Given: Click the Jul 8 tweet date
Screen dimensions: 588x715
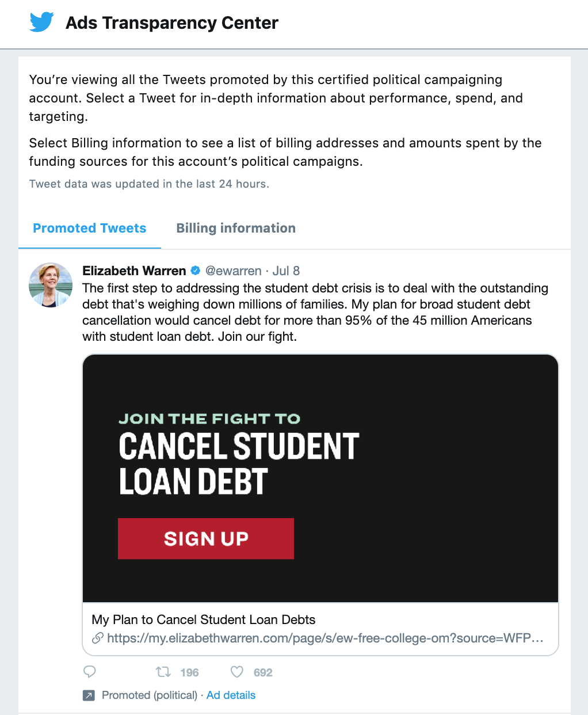Looking at the screenshot, I should pyautogui.click(x=286, y=271).
